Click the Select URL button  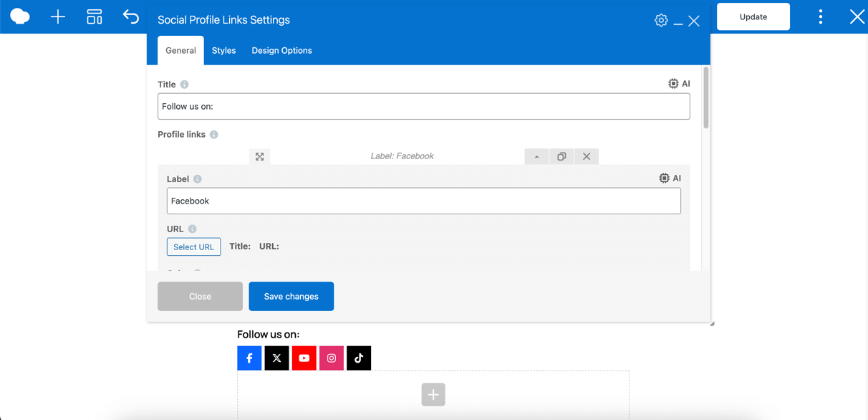click(x=193, y=247)
